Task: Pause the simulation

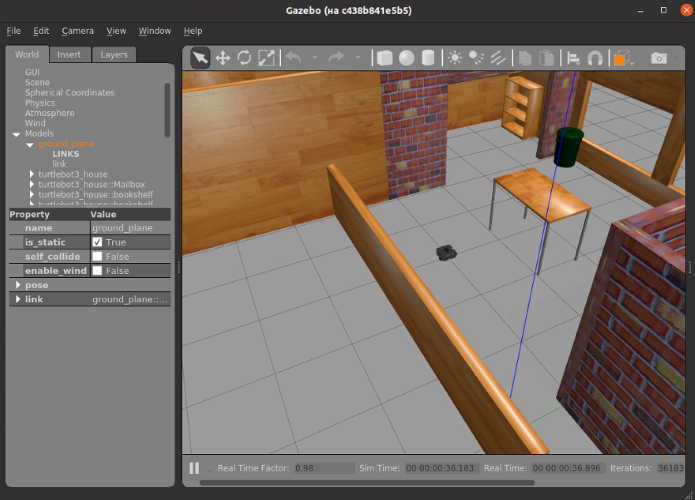Action: (x=194, y=468)
